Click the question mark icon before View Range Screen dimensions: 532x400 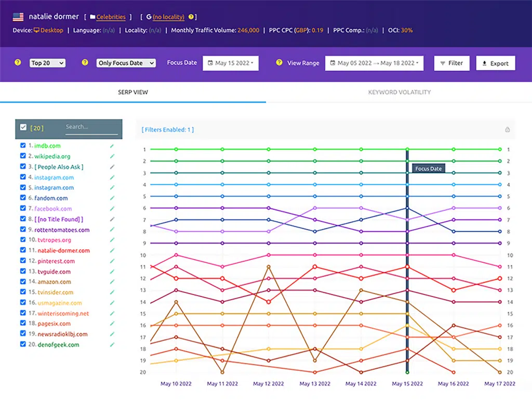(x=279, y=63)
